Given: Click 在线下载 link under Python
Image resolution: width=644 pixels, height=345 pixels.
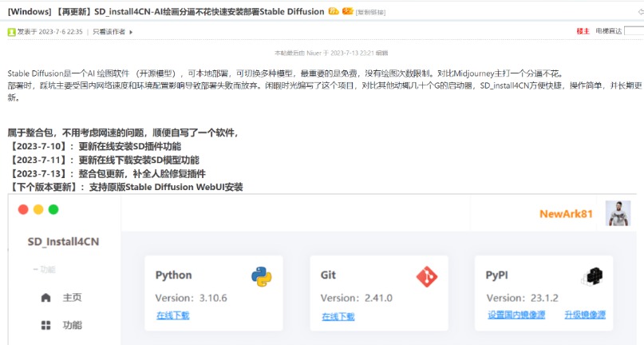Looking at the screenshot, I should pyautogui.click(x=173, y=315).
